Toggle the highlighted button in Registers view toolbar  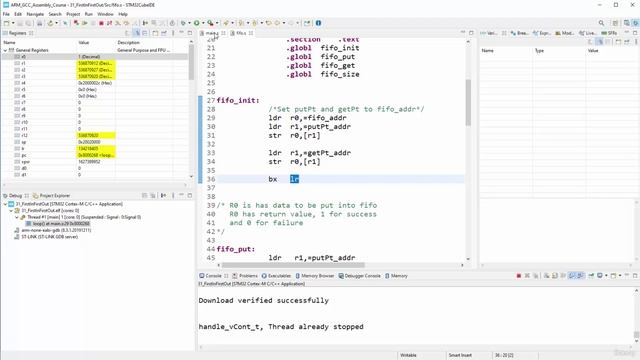136,33
